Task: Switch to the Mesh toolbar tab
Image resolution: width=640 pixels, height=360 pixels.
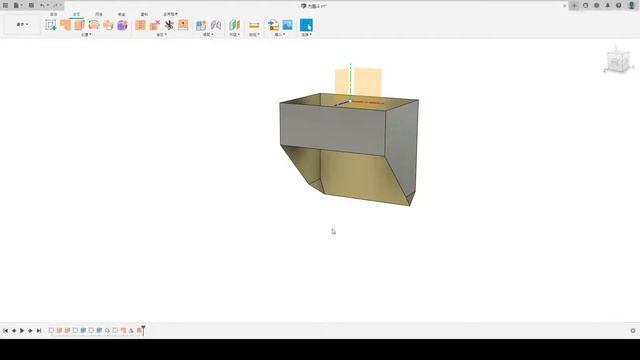Action: click(99, 14)
